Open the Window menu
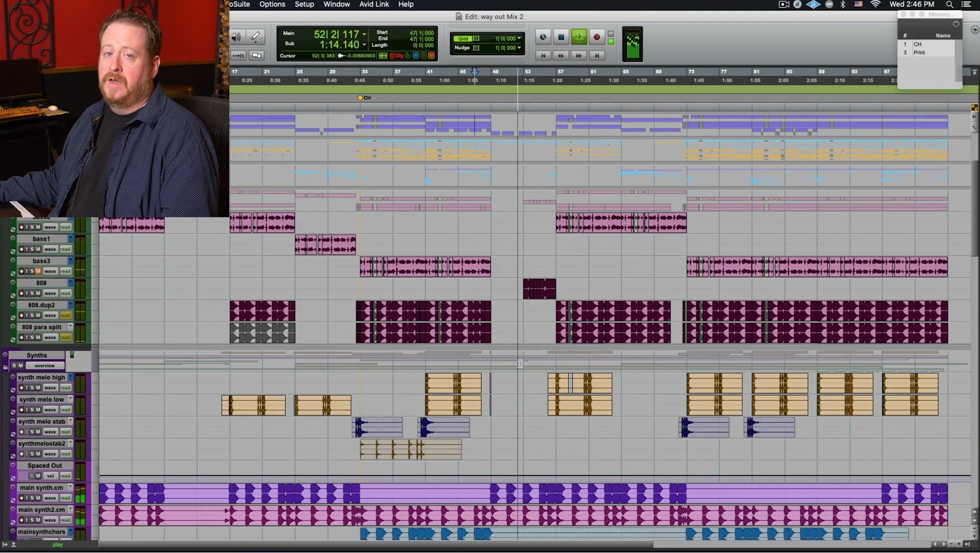The image size is (980, 553). tap(336, 4)
